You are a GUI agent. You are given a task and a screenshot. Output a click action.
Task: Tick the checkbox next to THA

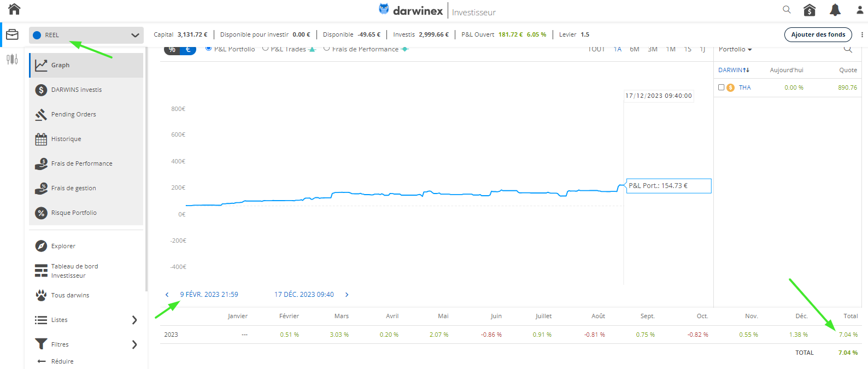point(721,87)
